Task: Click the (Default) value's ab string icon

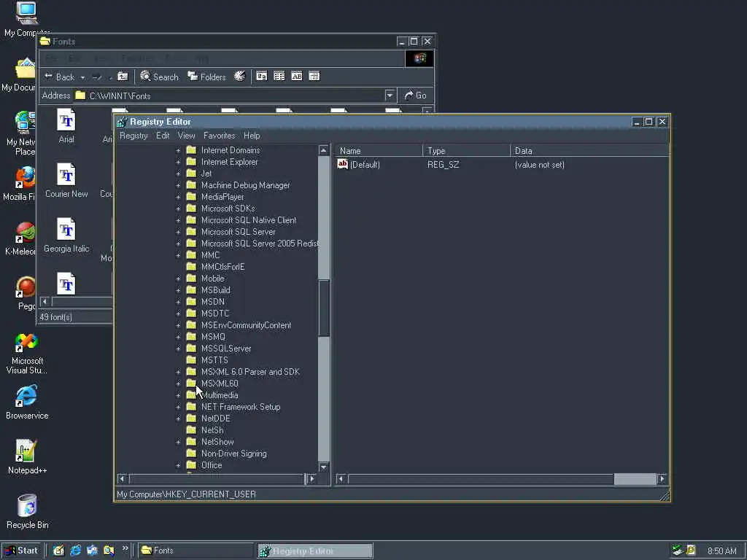Action: pos(343,164)
